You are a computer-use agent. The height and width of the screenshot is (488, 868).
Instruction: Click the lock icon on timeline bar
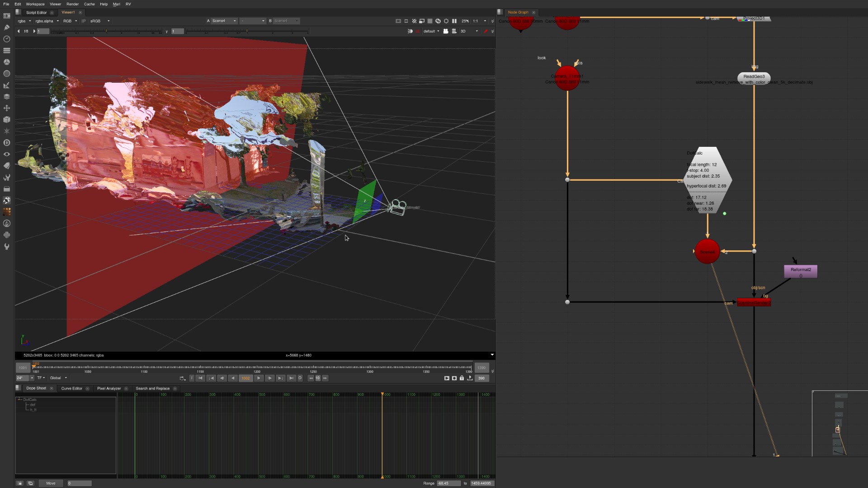tap(462, 378)
